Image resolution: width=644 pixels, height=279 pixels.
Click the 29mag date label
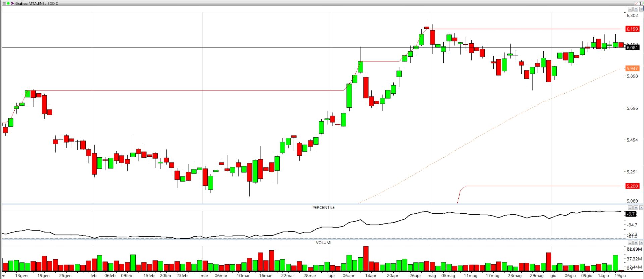(537, 276)
